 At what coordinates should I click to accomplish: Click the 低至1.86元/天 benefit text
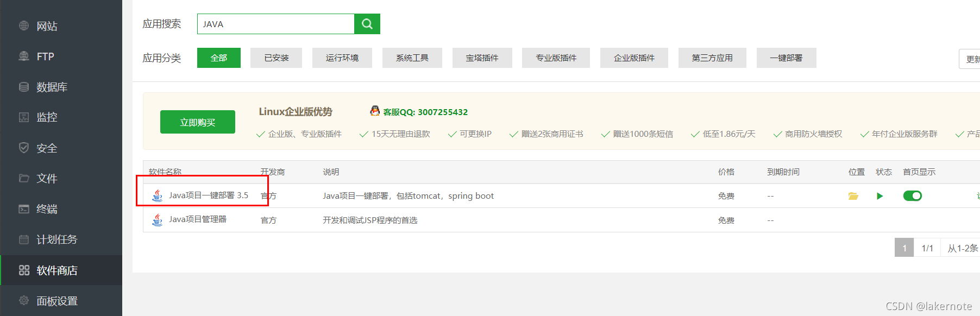pyautogui.click(x=729, y=134)
